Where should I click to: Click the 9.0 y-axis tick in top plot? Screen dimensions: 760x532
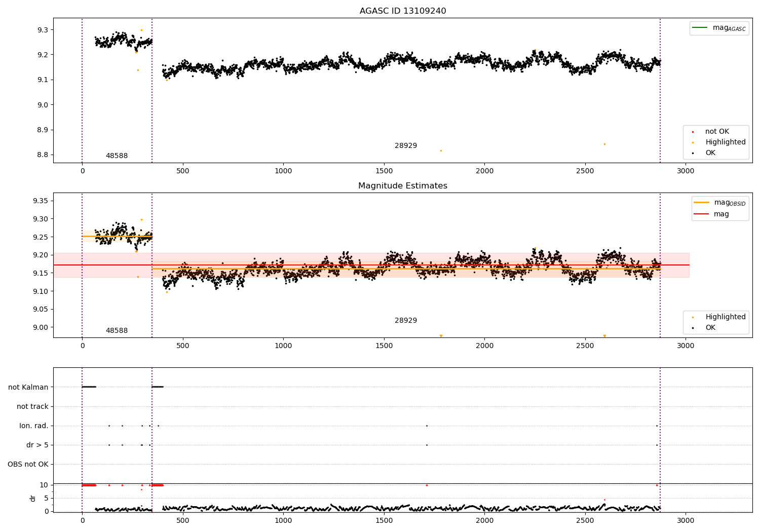click(x=43, y=105)
